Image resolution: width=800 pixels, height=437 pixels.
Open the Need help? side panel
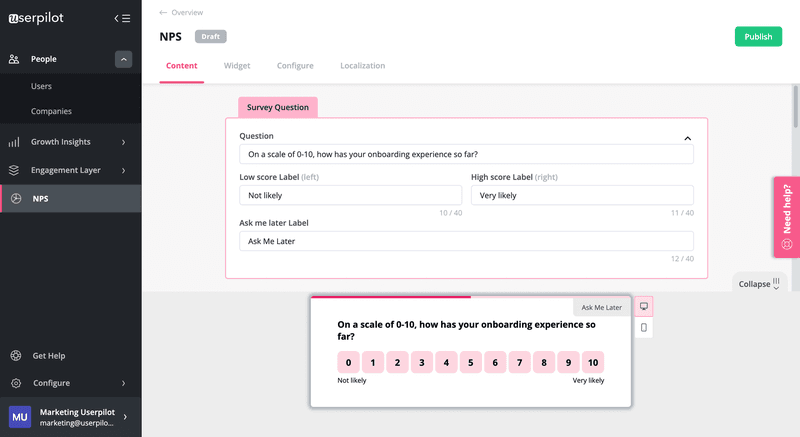(786, 217)
